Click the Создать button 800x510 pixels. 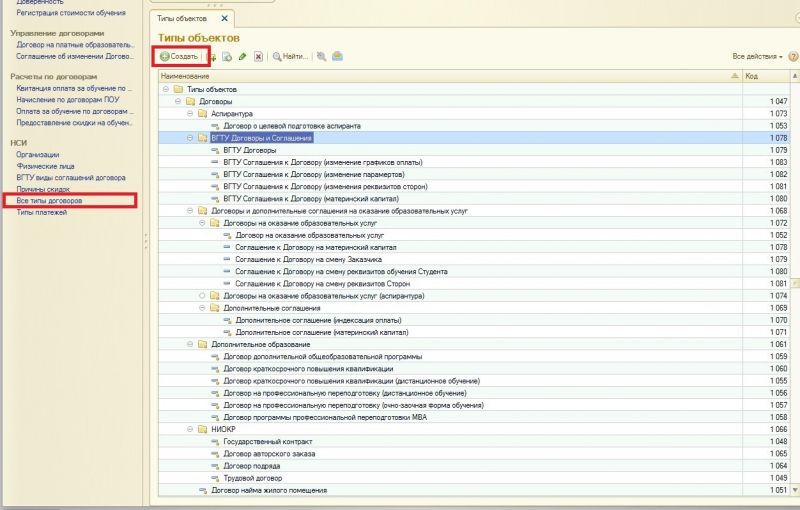tap(180, 57)
